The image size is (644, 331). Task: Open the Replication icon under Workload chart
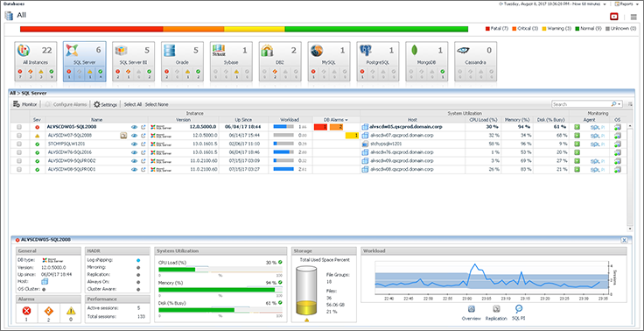pyautogui.click(x=496, y=309)
